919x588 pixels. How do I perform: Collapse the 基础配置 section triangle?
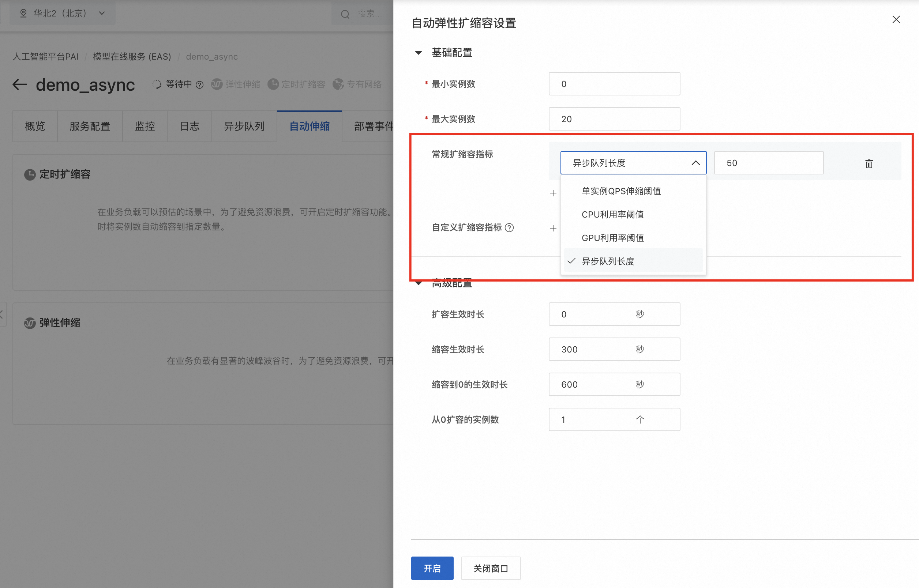(418, 53)
